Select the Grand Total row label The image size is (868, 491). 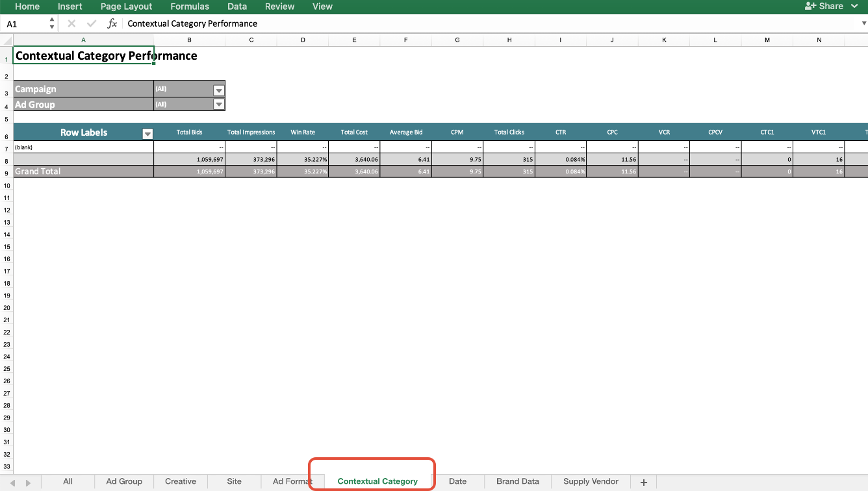pos(83,171)
